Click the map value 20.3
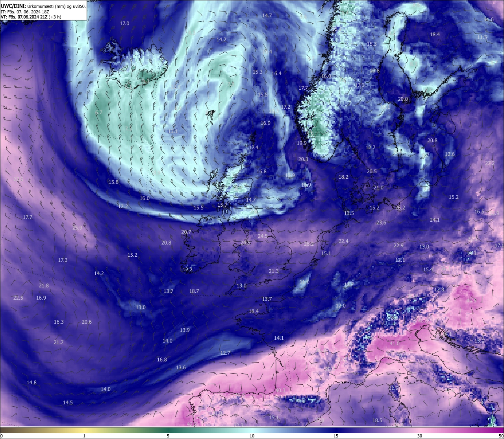Viewport: 504px width, 439px height. tap(303, 159)
